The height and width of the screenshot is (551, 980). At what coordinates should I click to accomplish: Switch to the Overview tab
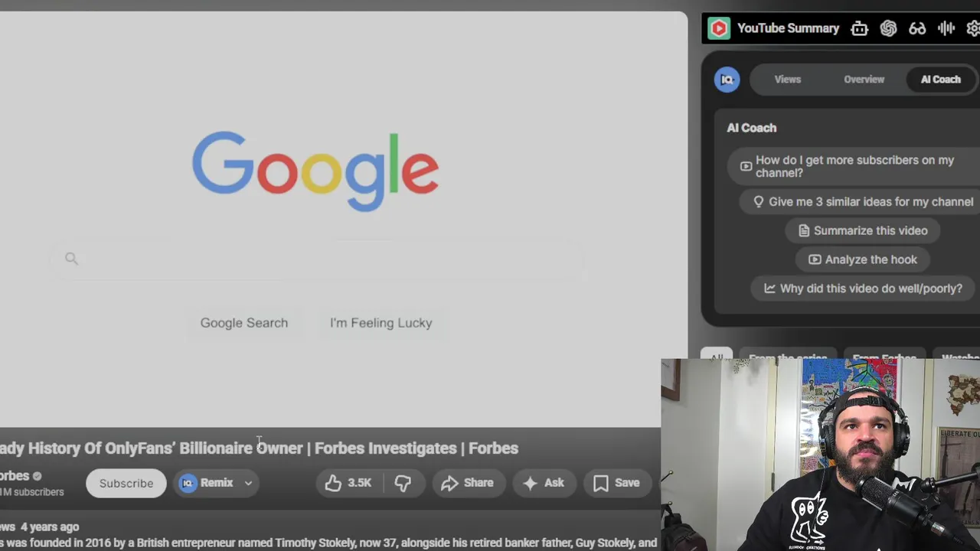click(864, 80)
